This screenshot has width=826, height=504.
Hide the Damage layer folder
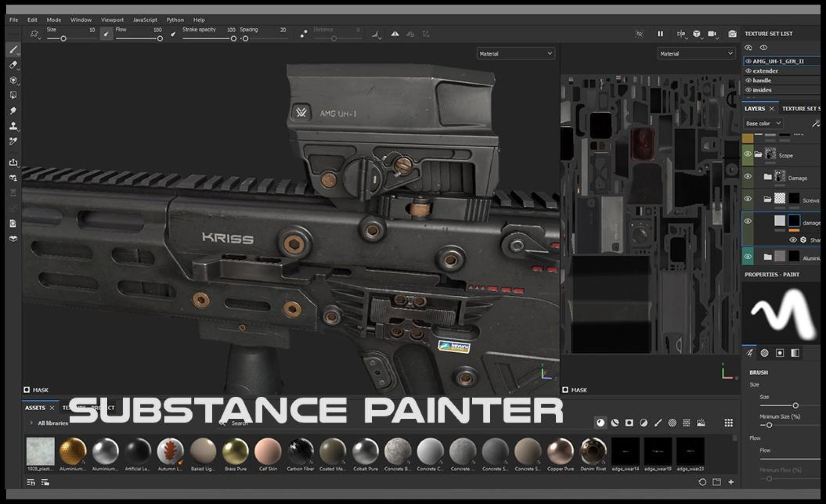coord(747,176)
